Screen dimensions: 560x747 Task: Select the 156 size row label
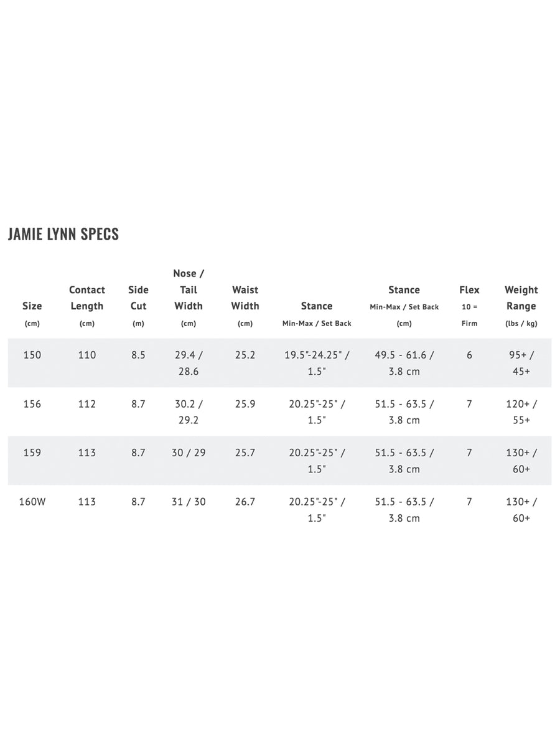[32, 404]
